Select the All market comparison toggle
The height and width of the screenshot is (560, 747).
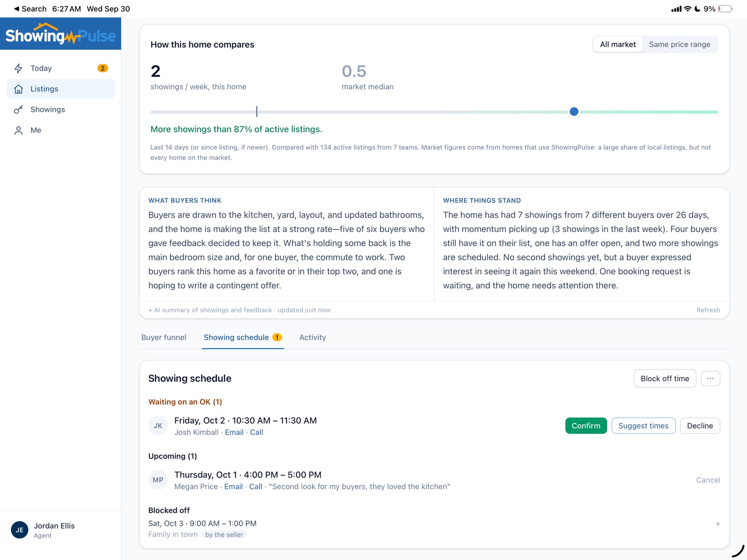pyautogui.click(x=618, y=44)
